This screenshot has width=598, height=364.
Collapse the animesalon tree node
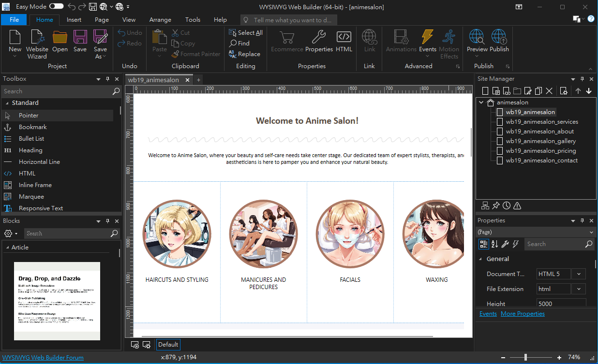(x=481, y=102)
